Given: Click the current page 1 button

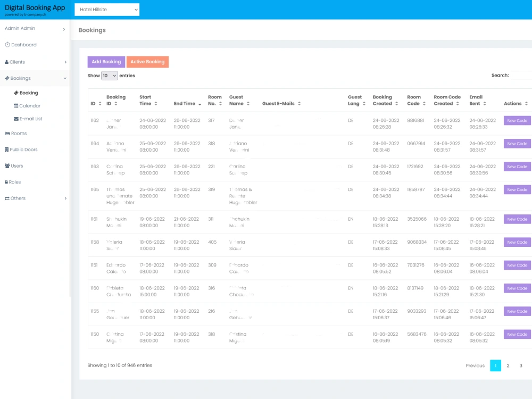Looking at the screenshot, I should pyautogui.click(x=495, y=366).
